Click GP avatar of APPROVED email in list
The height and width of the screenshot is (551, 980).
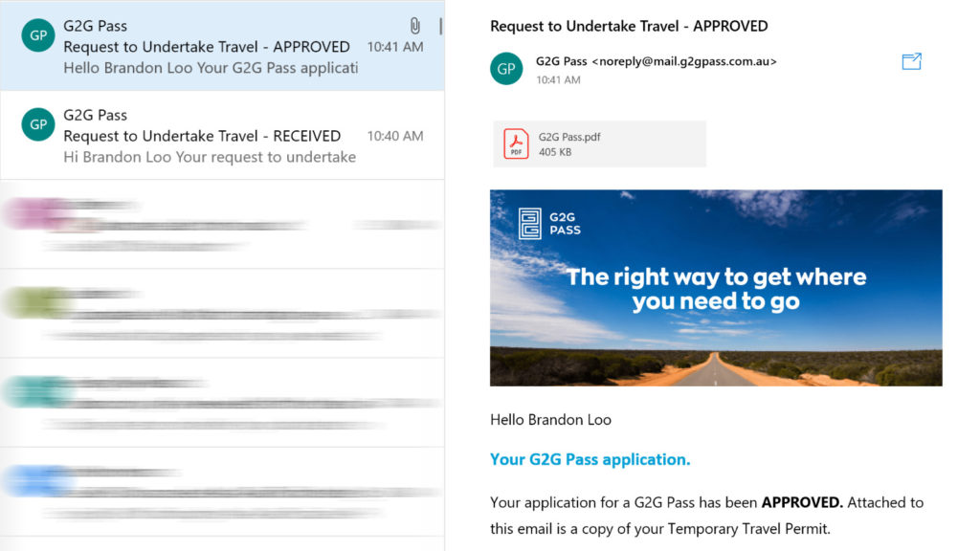(x=38, y=35)
